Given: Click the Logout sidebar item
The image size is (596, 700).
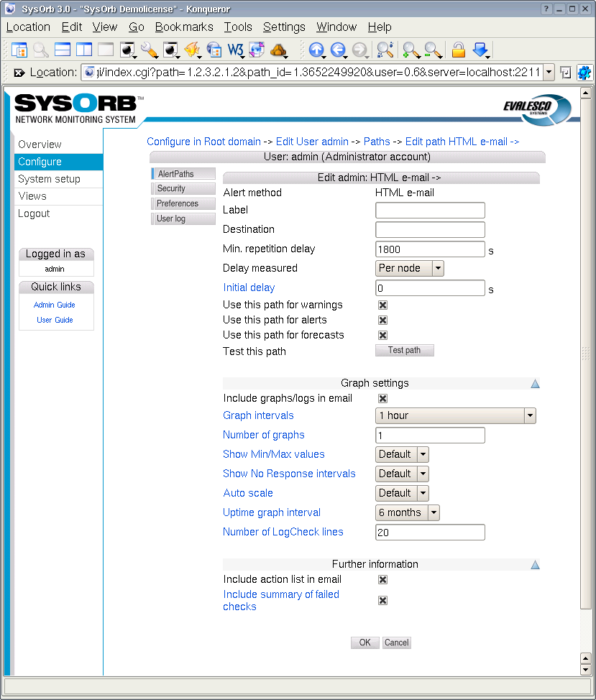Looking at the screenshot, I should click(x=34, y=214).
